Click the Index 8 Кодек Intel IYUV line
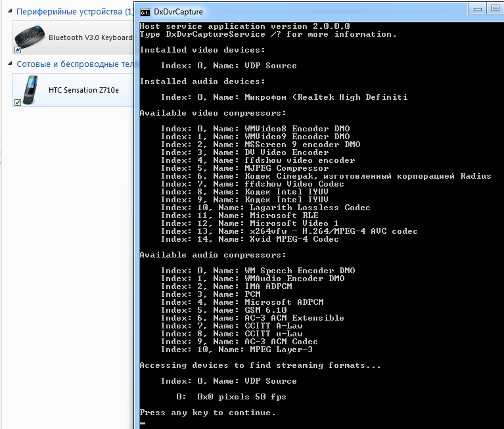The image size is (504, 429). tap(244, 192)
